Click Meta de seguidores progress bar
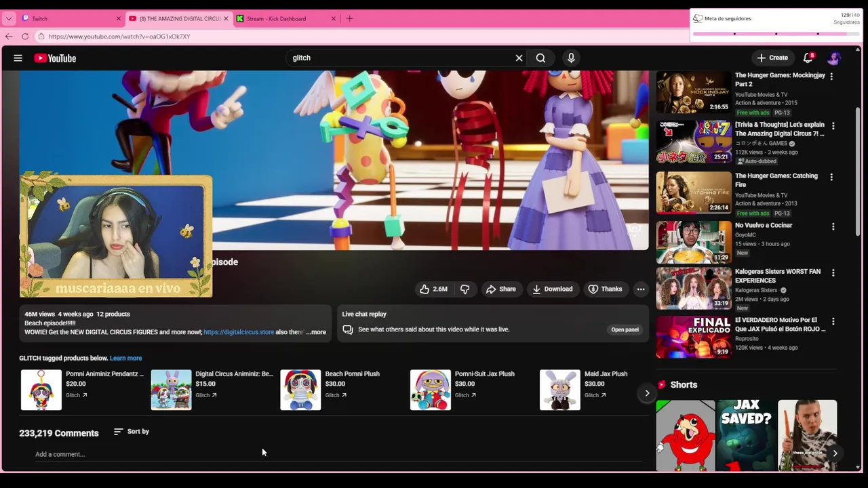This screenshot has height=488, width=868. (776, 33)
